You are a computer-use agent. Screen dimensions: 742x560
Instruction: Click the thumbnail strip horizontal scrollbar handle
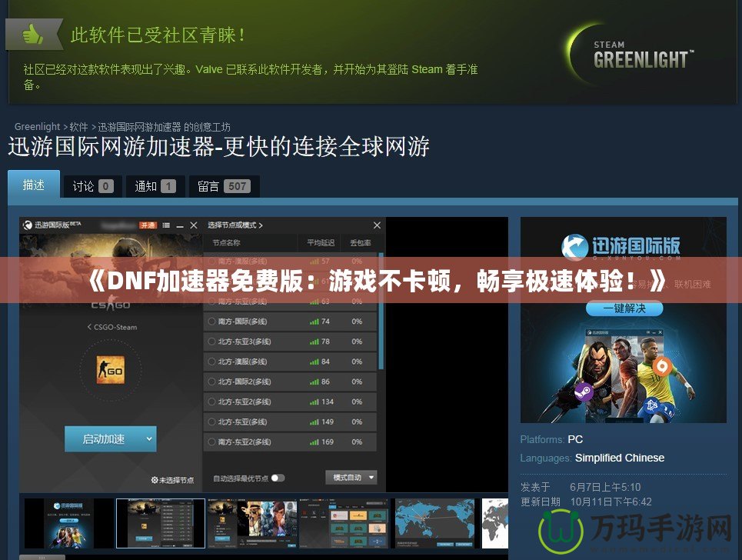[x=42, y=558]
